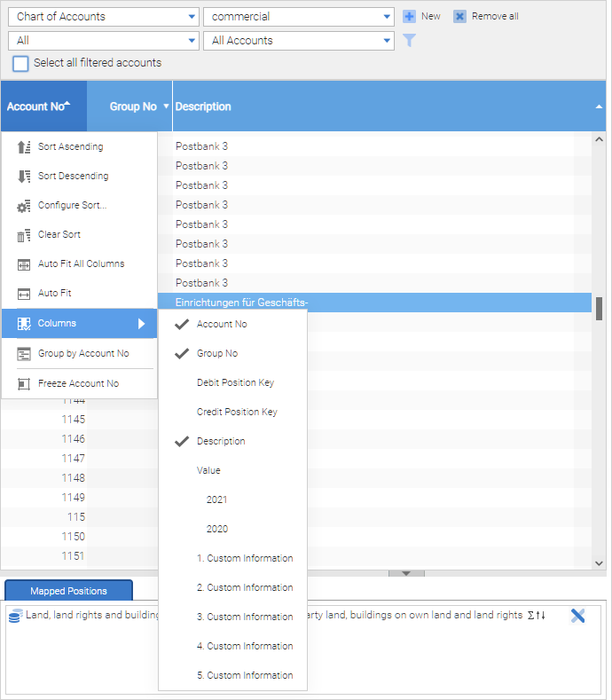Open the All Accounts dropdown
Image resolution: width=612 pixels, height=700 pixels.
pyautogui.click(x=298, y=41)
